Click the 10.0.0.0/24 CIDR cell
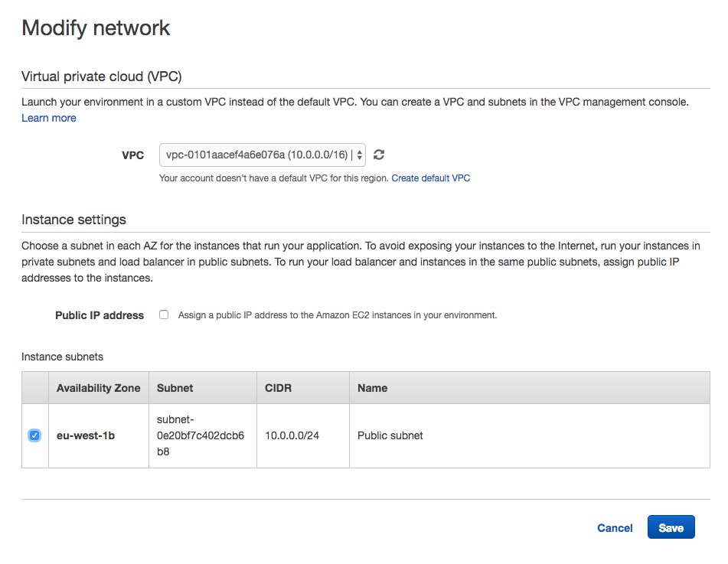This screenshot has width=728, height=564. coord(292,435)
